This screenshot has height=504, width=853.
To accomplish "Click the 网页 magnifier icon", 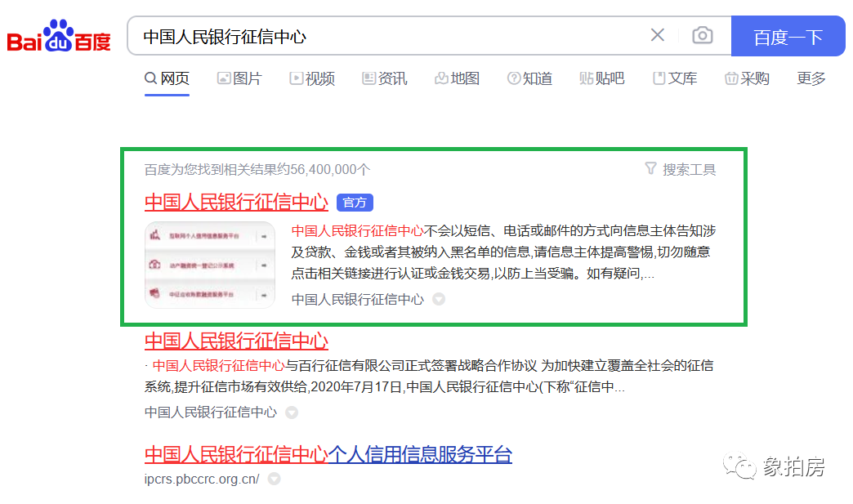I will tap(150, 78).
